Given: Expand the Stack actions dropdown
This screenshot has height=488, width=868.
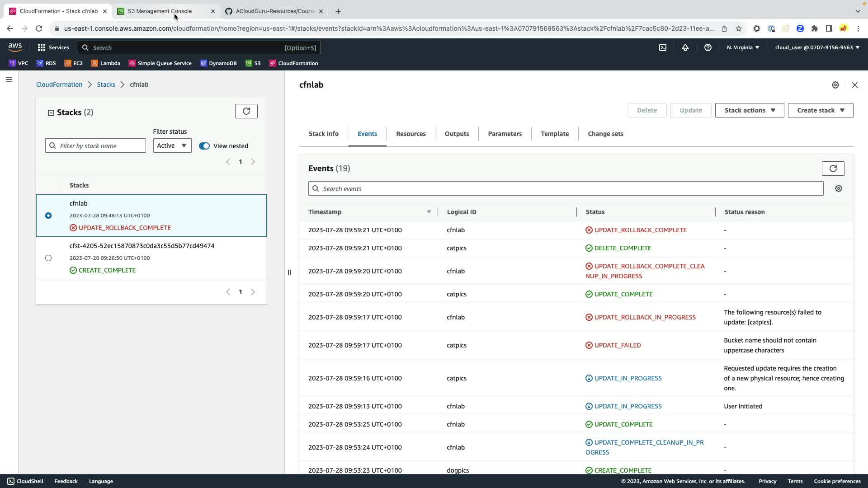Looking at the screenshot, I should pyautogui.click(x=749, y=110).
